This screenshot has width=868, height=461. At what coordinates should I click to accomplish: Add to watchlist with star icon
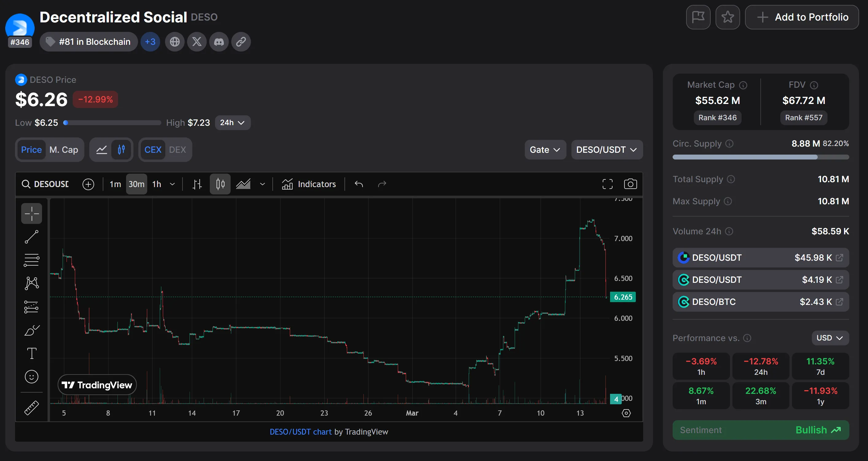pyautogui.click(x=728, y=17)
